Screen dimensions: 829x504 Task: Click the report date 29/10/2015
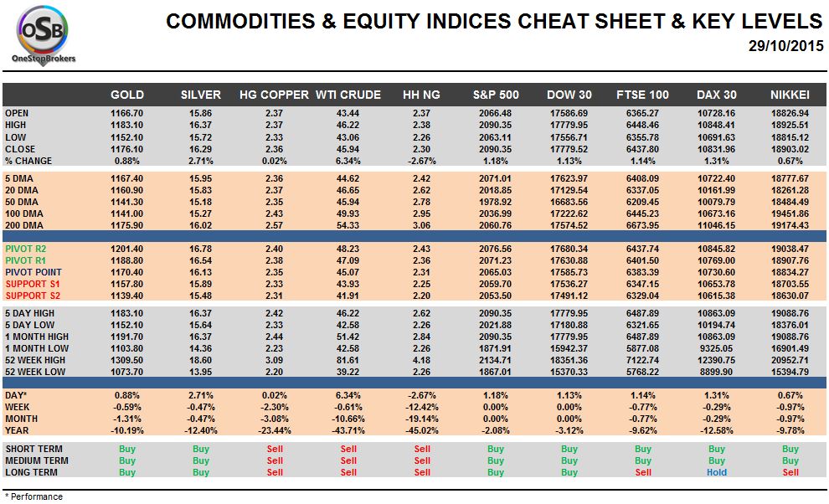click(x=785, y=44)
